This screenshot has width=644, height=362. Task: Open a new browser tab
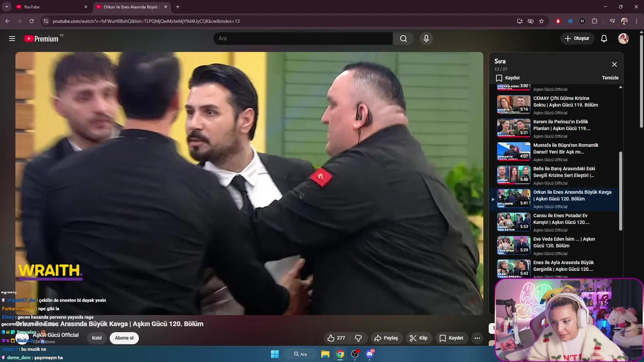tap(178, 7)
